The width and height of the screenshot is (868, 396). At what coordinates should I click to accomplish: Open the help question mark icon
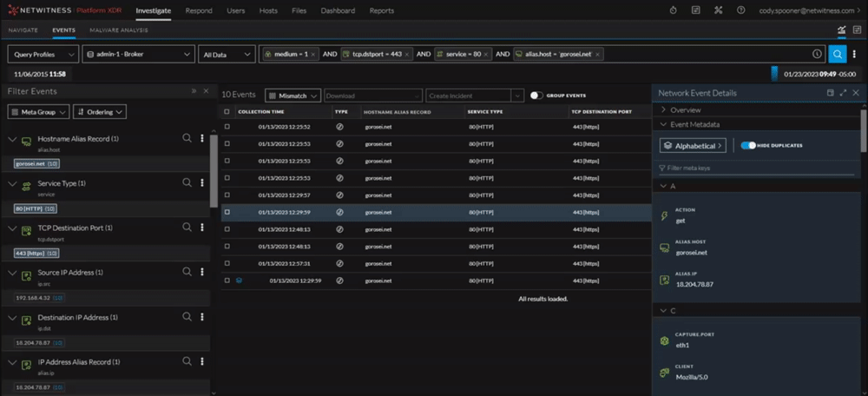pyautogui.click(x=740, y=10)
